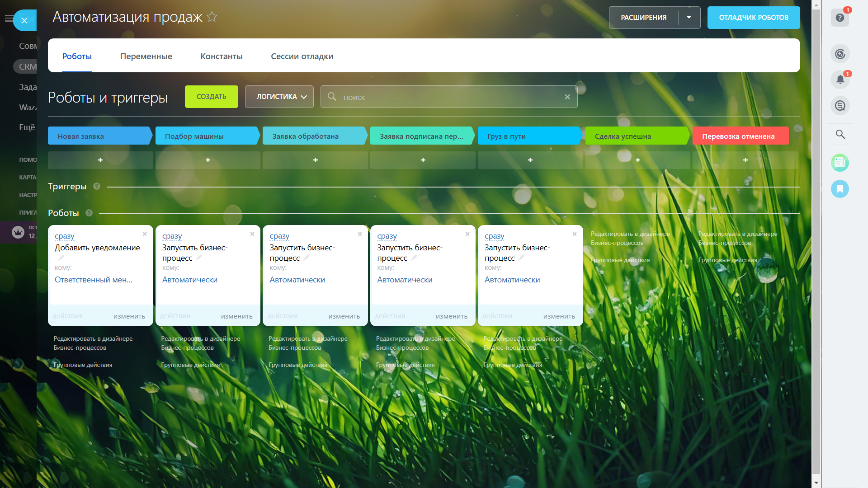Screen dimensions: 868x488
Task: Click into the поиск search field
Action: (448, 97)
